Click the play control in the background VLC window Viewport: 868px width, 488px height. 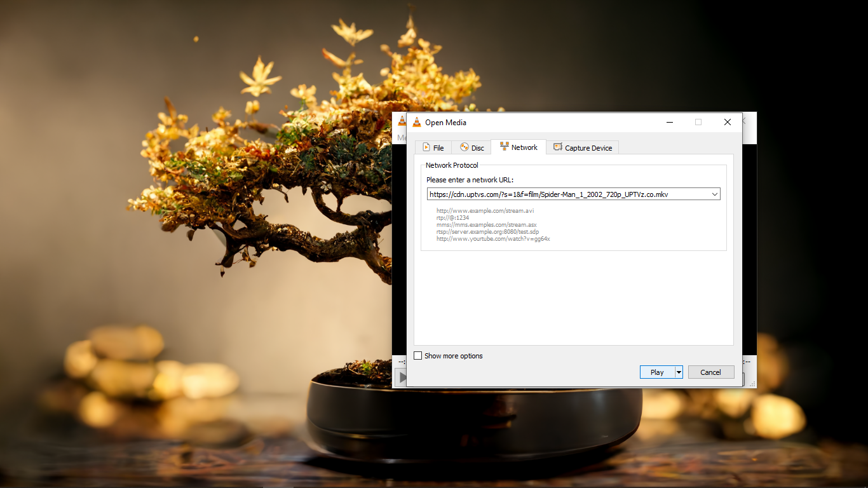coord(401,377)
